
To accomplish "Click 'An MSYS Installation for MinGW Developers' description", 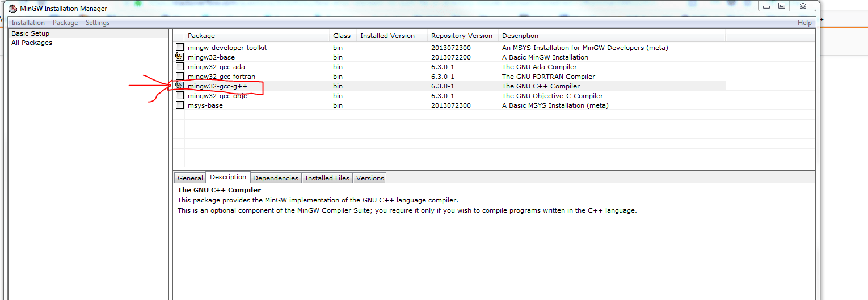I will [x=585, y=48].
